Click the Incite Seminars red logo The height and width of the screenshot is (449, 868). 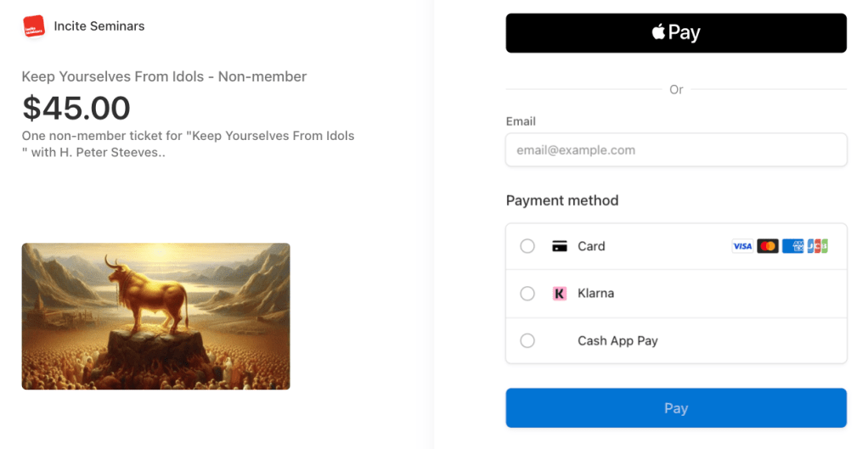[x=34, y=26]
